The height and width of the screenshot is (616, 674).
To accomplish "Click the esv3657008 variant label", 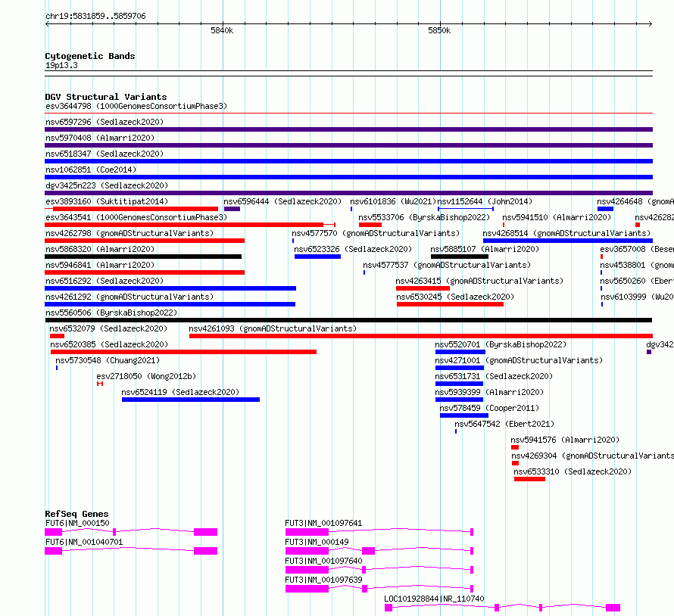I will [x=637, y=249].
